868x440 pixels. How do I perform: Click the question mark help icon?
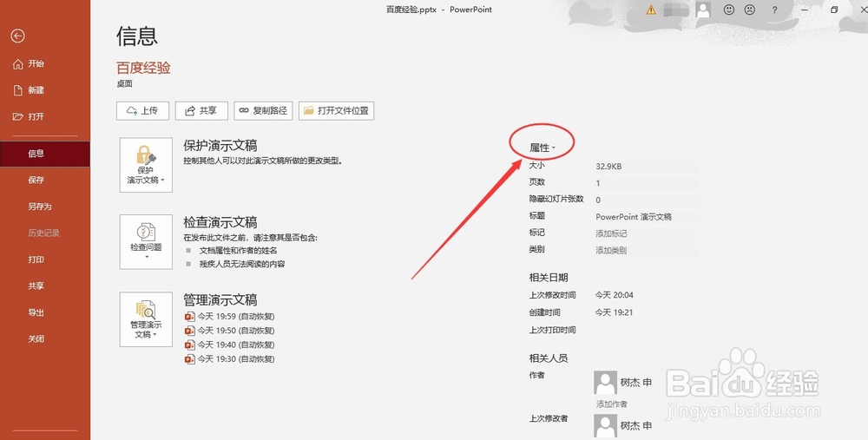(x=774, y=10)
